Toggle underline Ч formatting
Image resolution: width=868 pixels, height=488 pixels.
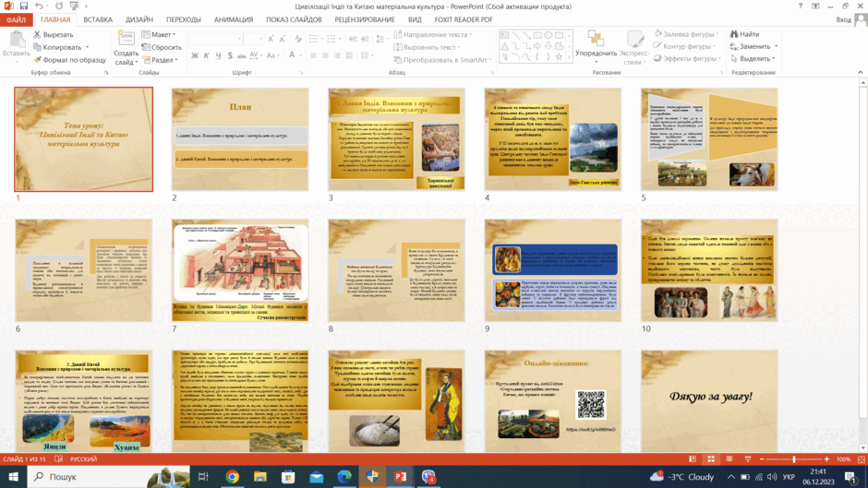[x=218, y=55]
